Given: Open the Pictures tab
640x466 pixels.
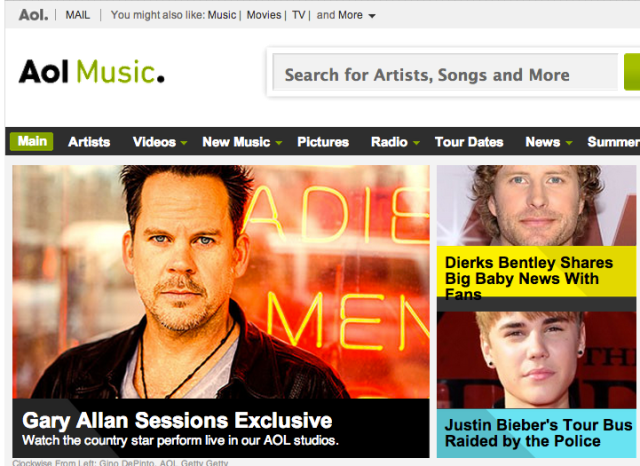Looking at the screenshot, I should (323, 142).
